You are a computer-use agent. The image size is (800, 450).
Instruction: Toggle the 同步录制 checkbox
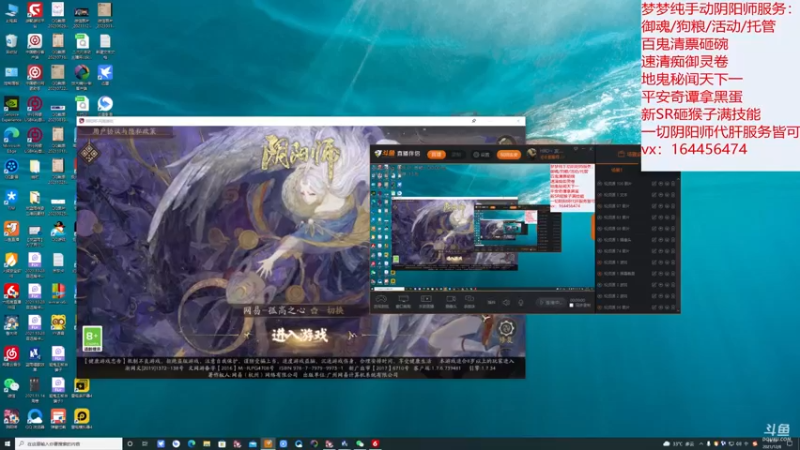click(571, 306)
